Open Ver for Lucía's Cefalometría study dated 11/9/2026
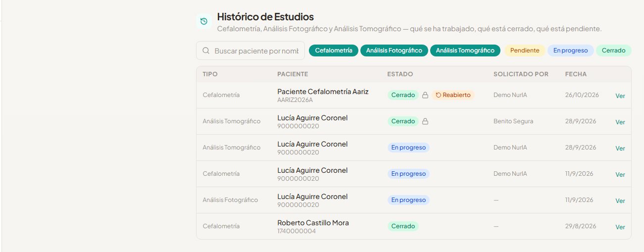Screen dimensions: 644x252 (x=620, y=175)
